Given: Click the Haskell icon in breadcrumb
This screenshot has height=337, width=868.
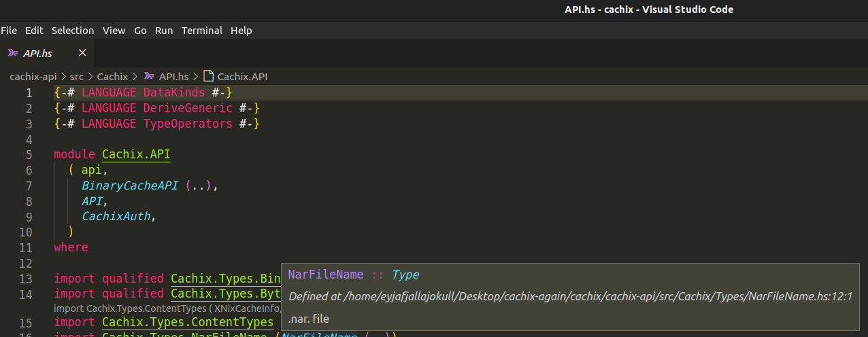Looking at the screenshot, I should click(149, 77).
